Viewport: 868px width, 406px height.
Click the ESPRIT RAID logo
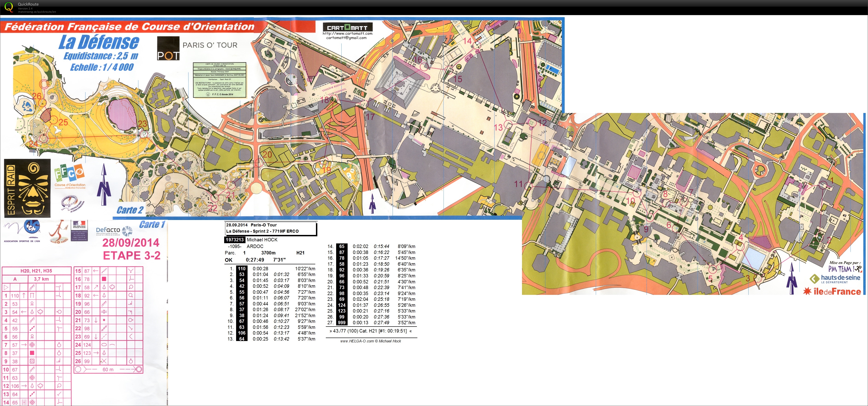click(27, 188)
